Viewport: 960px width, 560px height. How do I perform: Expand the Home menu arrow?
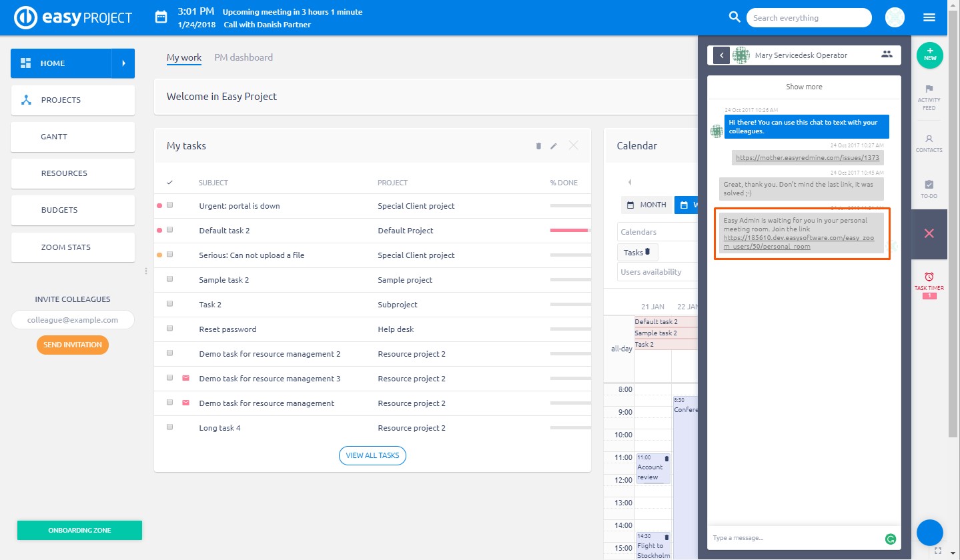tap(123, 63)
